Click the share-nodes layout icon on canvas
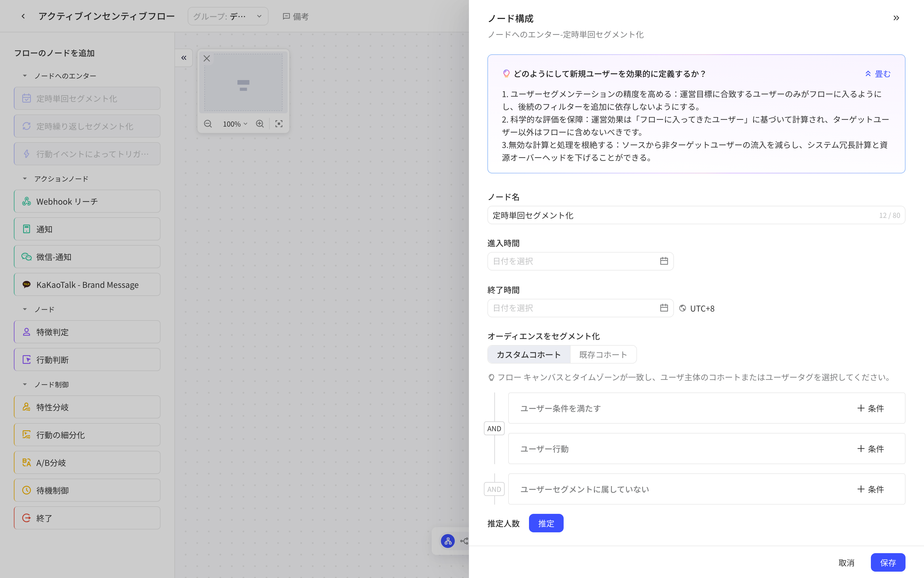 point(465,541)
